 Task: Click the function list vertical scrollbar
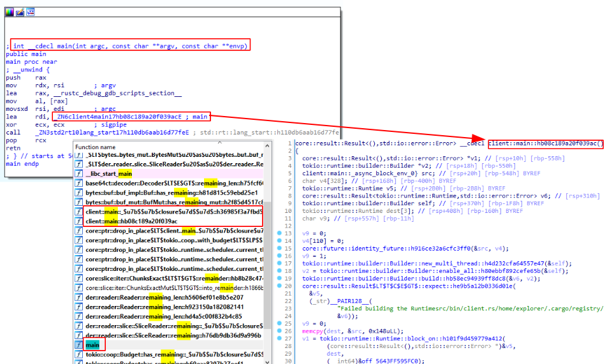click(x=266, y=255)
